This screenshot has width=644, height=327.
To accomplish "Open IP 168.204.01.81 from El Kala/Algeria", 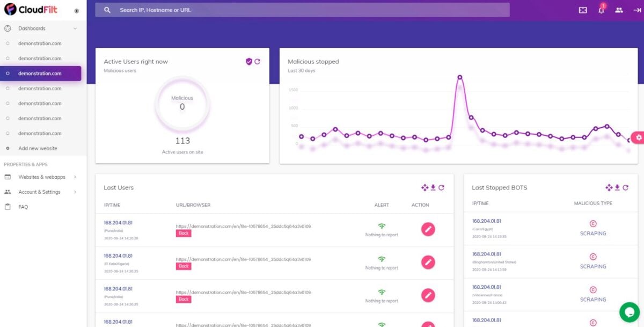I will coord(118,256).
